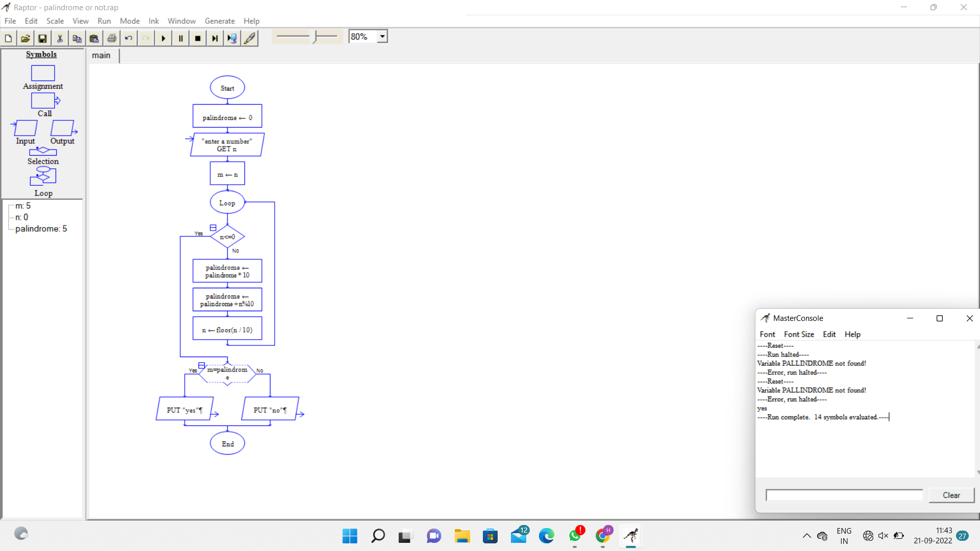Click the Stop/Reset execution icon
This screenshot has width=980, height=551.
198,38
